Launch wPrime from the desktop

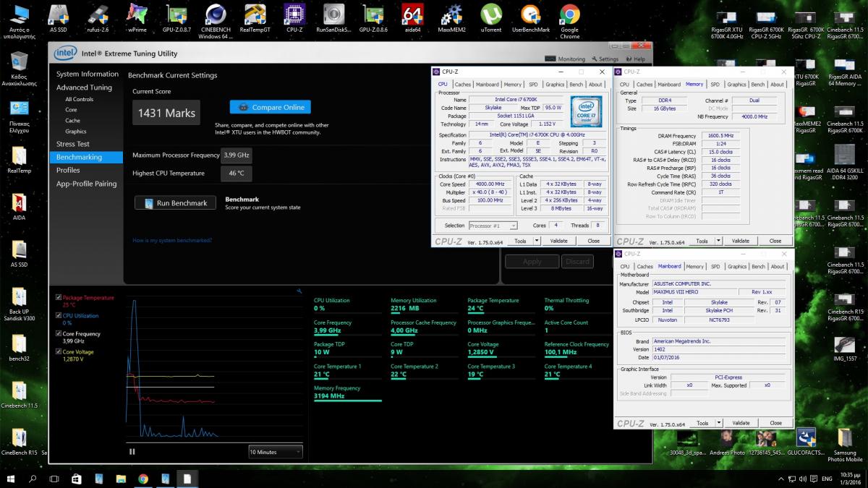click(x=137, y=17)
